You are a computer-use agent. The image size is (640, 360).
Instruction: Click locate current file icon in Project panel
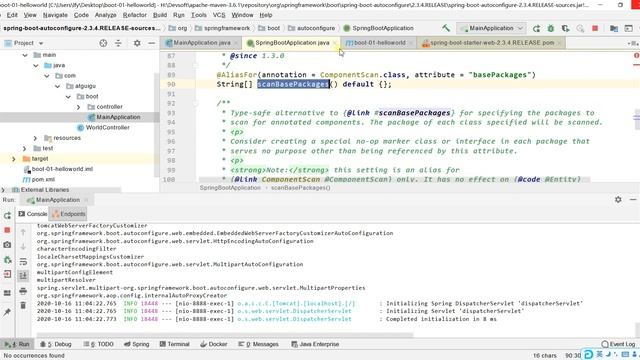point(103,43)
